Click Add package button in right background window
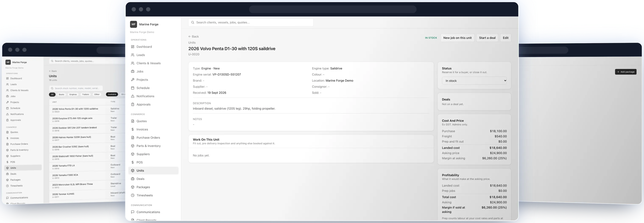Screen dimensions: 644x223 [626, 72]
